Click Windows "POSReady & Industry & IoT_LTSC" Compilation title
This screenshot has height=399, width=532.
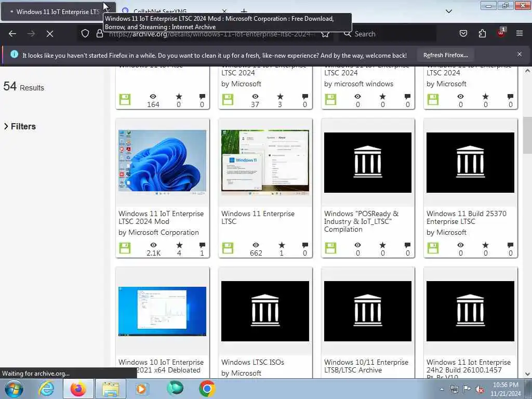pyautogui.click(x=361, y=221)
